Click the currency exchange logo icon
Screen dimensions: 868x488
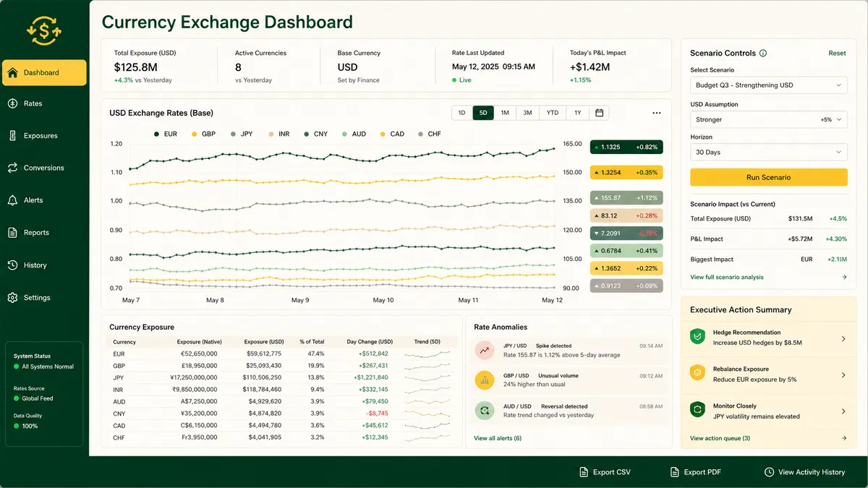[x=43, y=30]
